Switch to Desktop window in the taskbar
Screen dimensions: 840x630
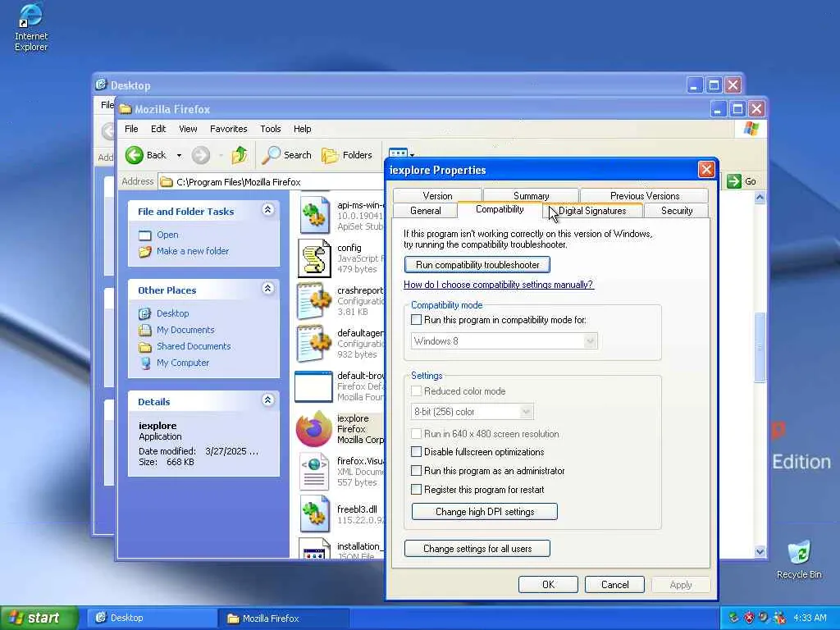(152, 618)
